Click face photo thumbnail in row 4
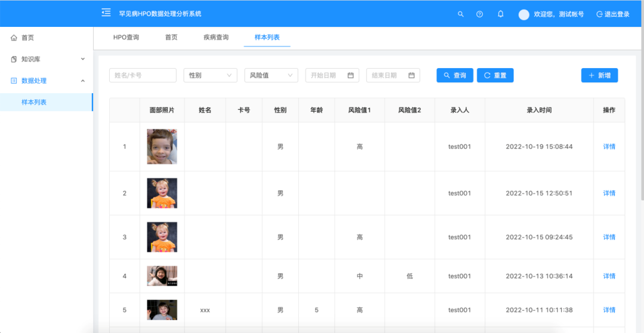The height and width of the screenshot is (333, 644). coord(162,276)
